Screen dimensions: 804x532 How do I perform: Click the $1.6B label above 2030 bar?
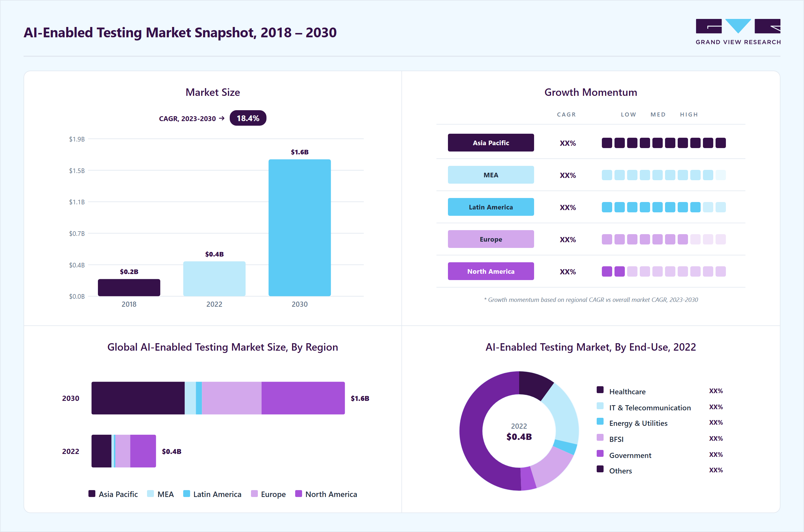[299, 152]
